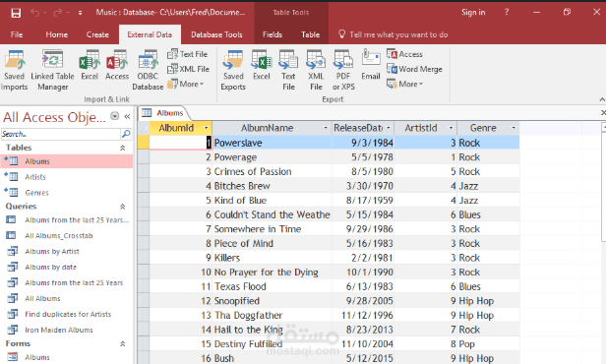This screenshot has height=364, width=606.
Task: Click the Texas Flood album name
Action: pyautogui.click(x=240, y=286)
